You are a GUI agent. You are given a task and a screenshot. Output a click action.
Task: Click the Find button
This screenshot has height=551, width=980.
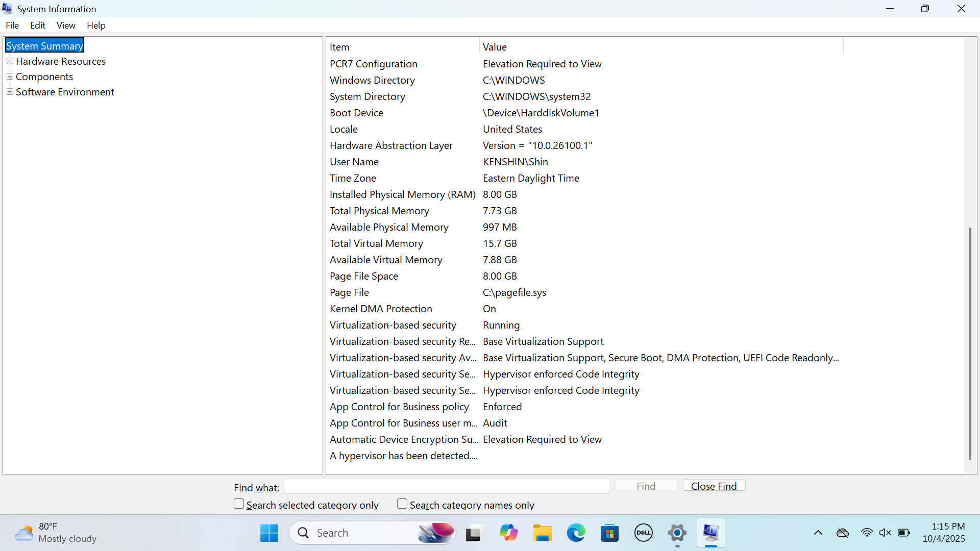[646, 486]
